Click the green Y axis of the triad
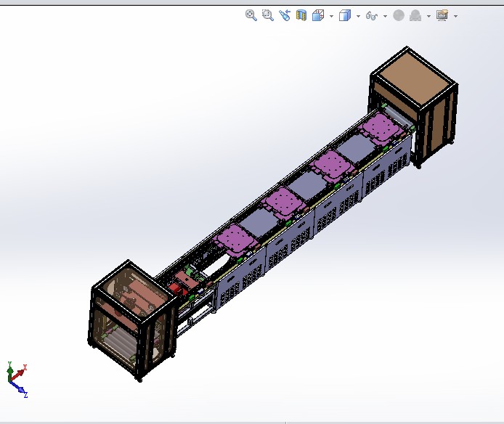Viewport: 504px width, 424px height. [x=10, y=371]
